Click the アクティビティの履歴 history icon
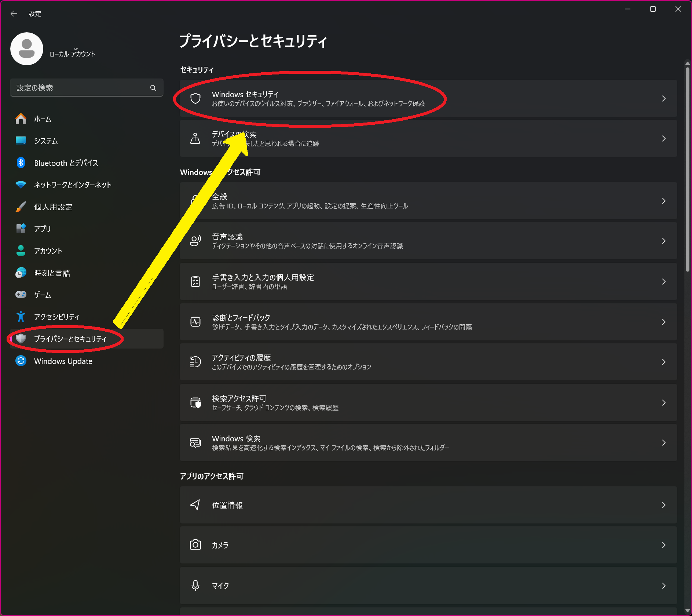The width and height of the screenshot is (692, 616). tap(195, 362)
